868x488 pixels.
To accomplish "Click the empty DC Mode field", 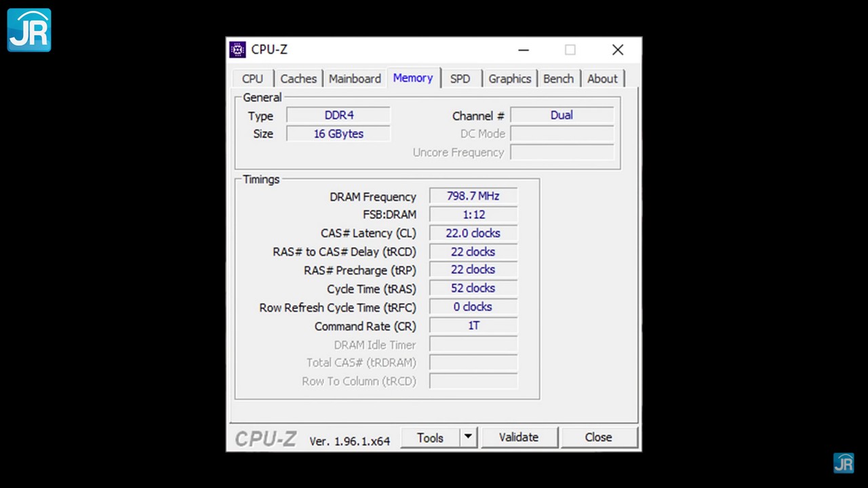I will coord(561,134).
